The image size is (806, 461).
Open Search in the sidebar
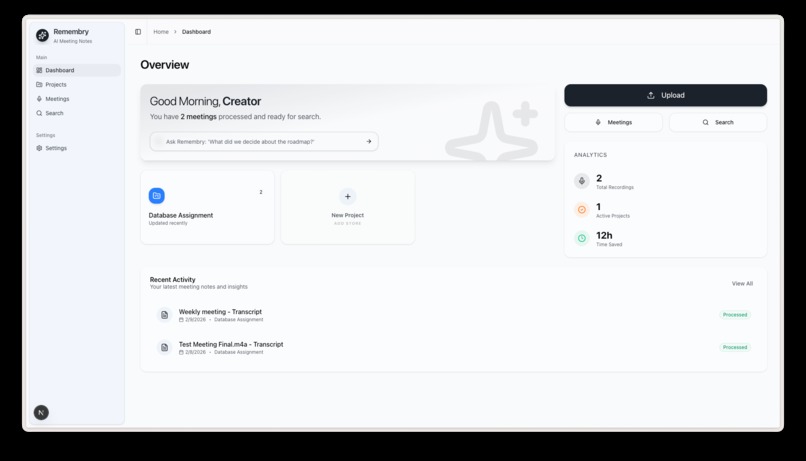[x=77, y=113]
